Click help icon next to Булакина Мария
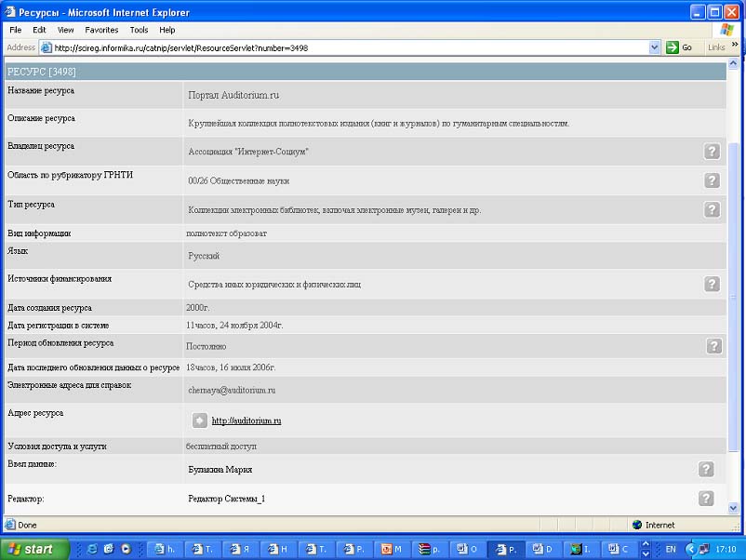This screenshot has width=746, height=560. click(706, 470)
